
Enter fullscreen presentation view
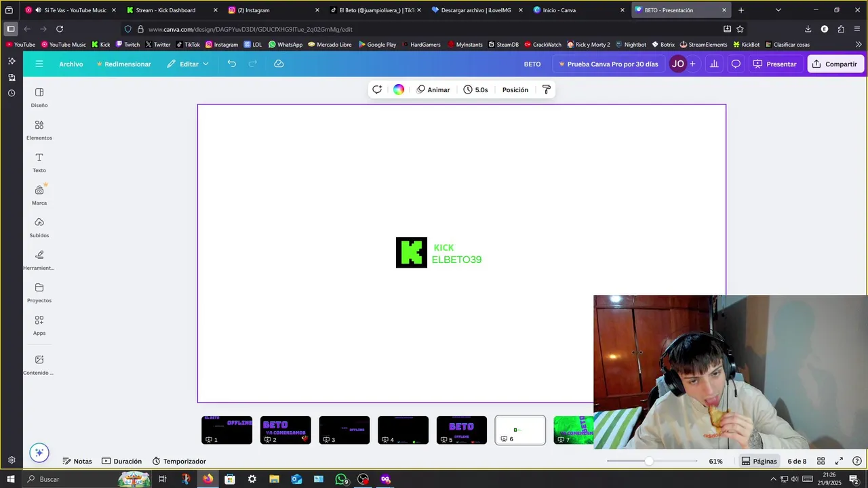tap(839, 461)
